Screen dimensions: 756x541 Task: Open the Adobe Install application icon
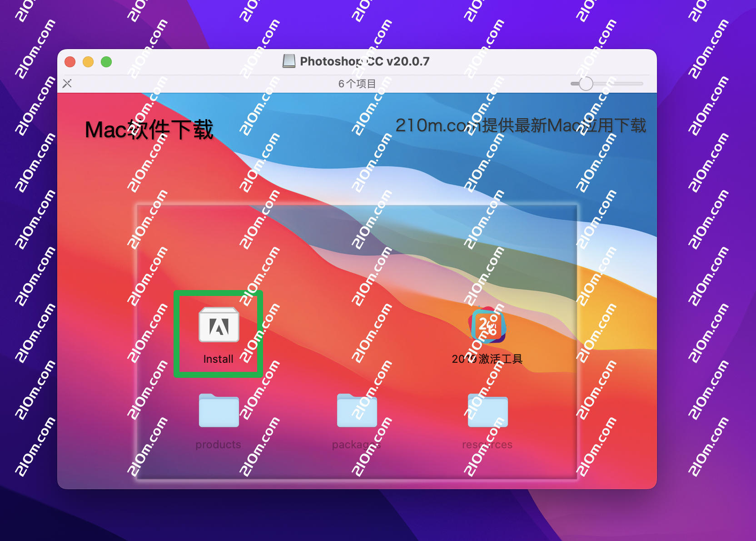point(219,325)
